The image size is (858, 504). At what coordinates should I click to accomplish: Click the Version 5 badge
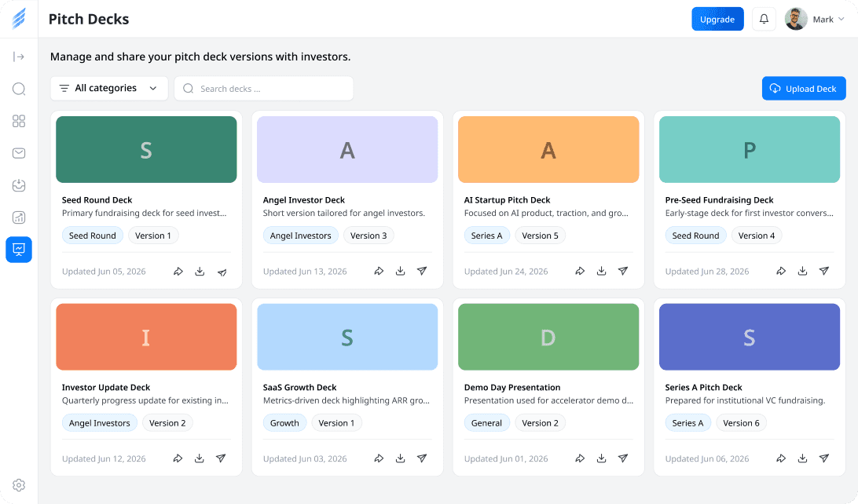tap(540, 236)
